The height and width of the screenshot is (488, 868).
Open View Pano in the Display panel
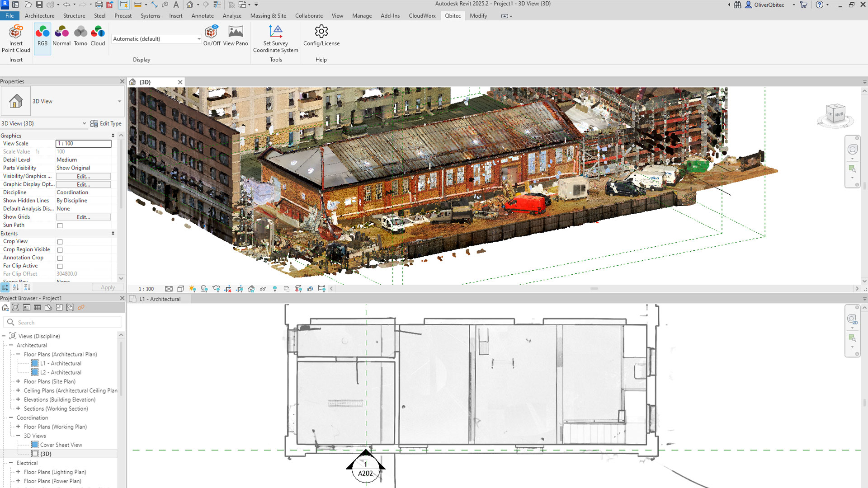[235, 35]
